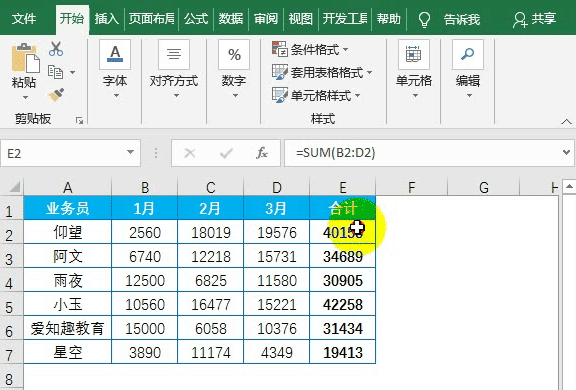The height and width of the screenshot is (390, 576).
Task: Click the vertical scrollbar up arrow
Action: tap(569, 187)
